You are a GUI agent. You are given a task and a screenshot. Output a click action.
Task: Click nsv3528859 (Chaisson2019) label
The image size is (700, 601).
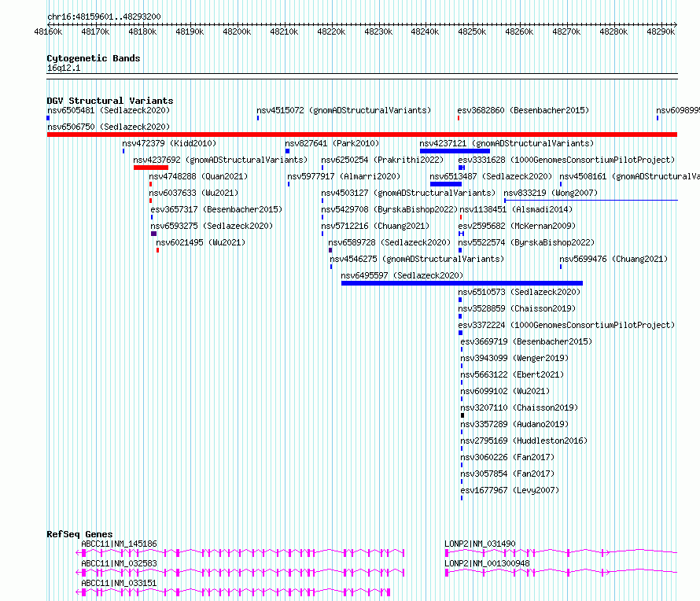pyautogui.click(x=517, y=308)
